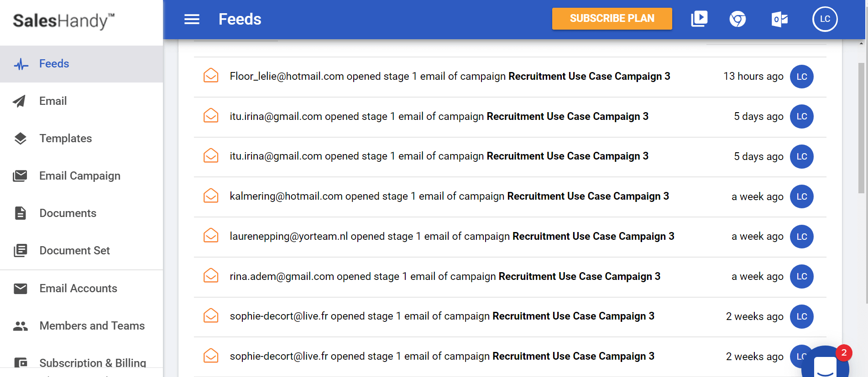Click the feed list vertical scrollbar

(861, 128)
